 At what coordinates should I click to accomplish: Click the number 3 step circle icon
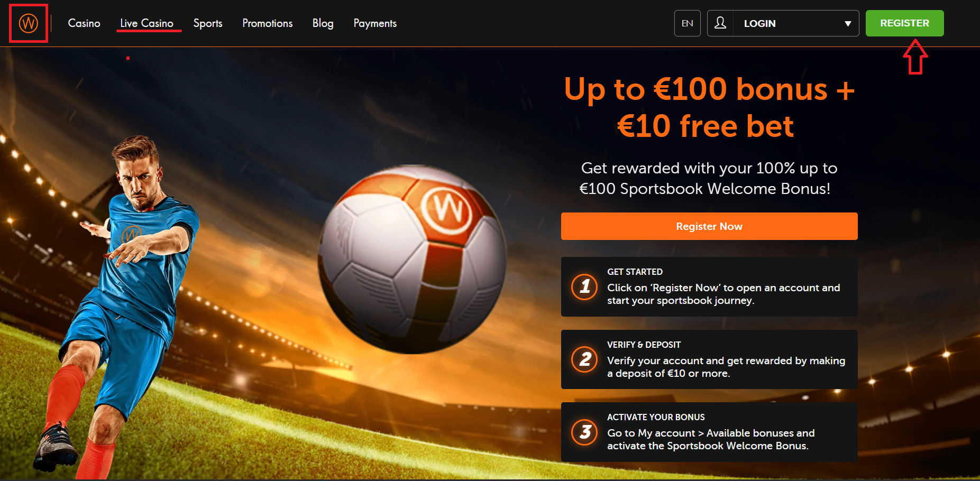point(584,432)
